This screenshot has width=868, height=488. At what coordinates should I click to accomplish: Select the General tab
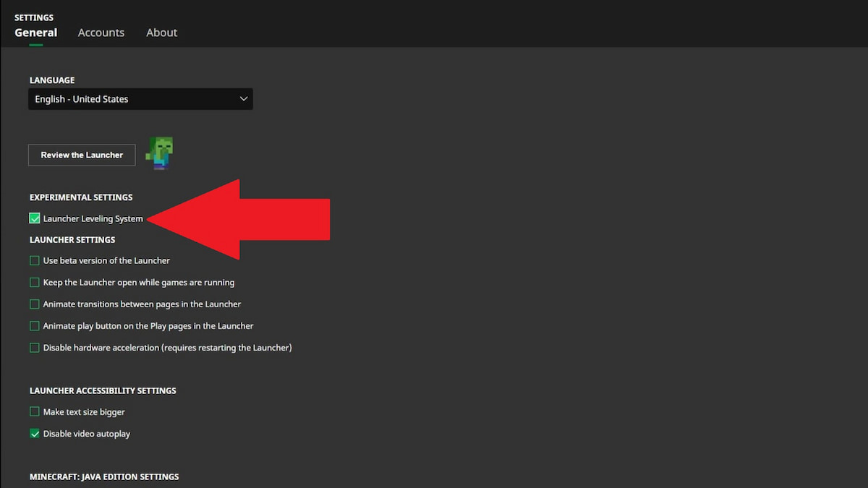tap(35, 33)
